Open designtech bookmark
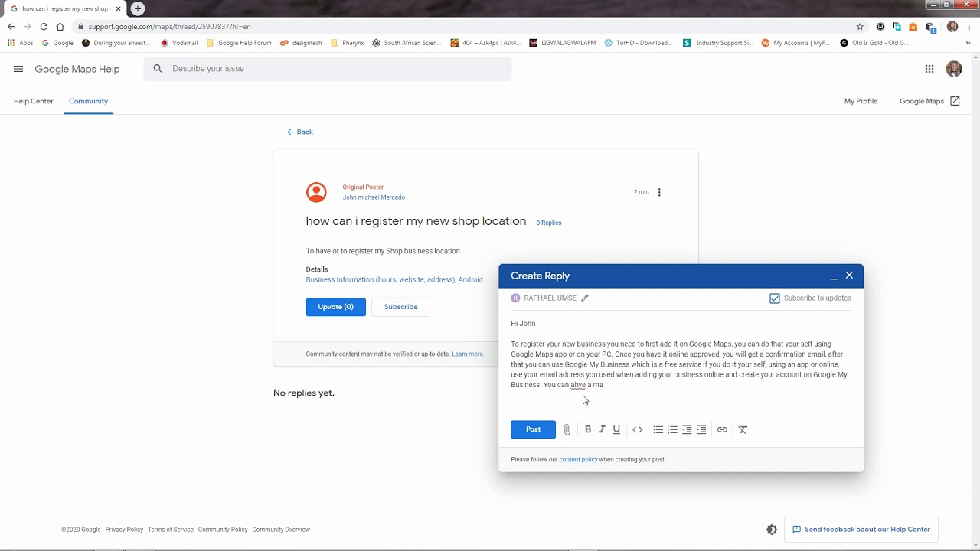The width and height of the screenshot is (980, 551). (301, 43)
